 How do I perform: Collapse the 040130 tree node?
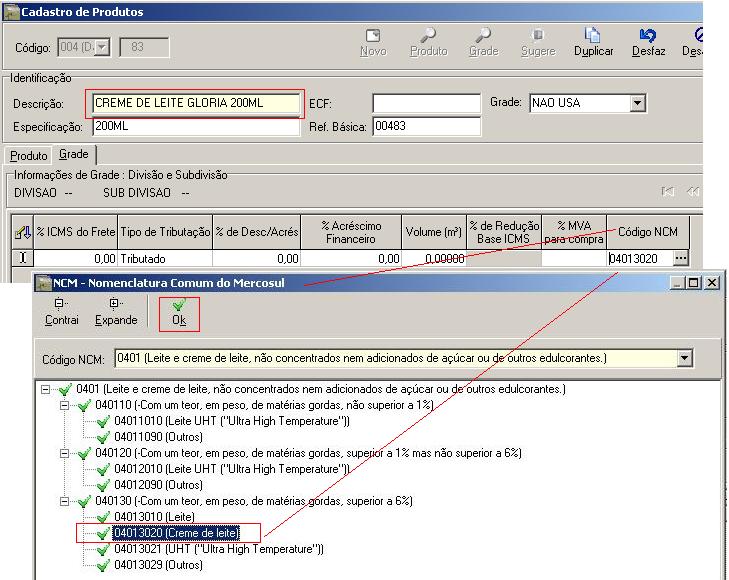(x=65, y=501)
